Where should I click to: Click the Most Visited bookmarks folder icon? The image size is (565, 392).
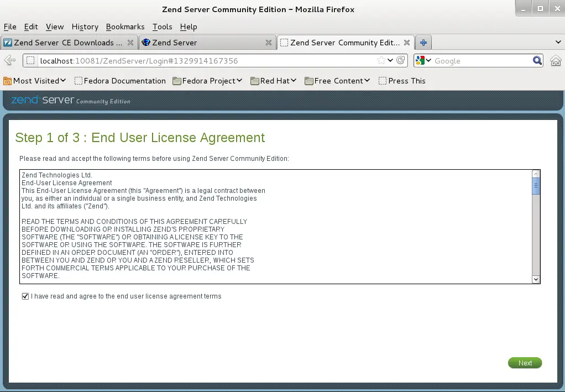(x=7, y=81)
